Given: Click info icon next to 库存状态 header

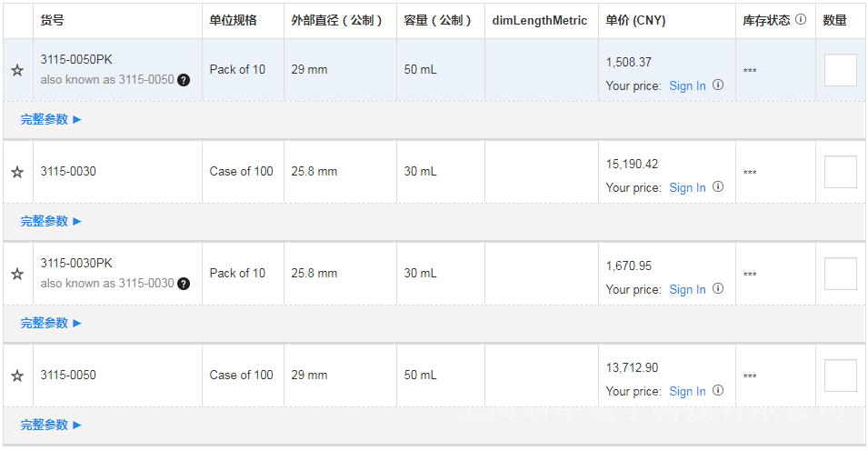Looking at the screenshot, I should click(x=801, y=19).
